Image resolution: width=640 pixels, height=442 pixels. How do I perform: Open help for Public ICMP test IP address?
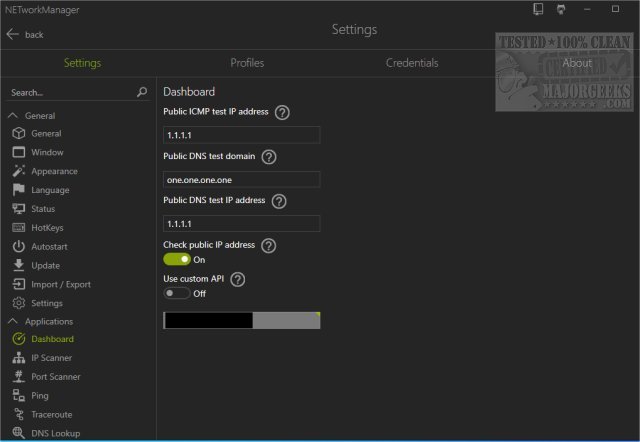282,112
